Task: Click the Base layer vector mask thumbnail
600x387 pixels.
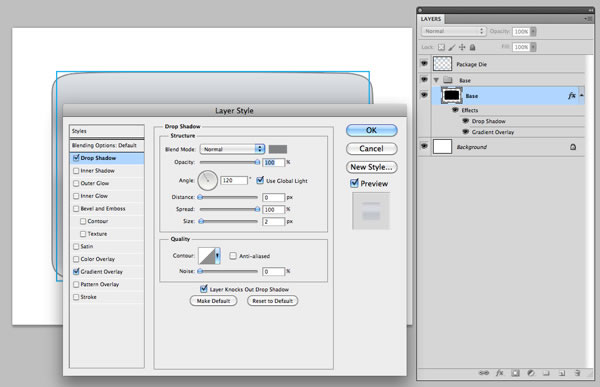Action: point(451,95)
